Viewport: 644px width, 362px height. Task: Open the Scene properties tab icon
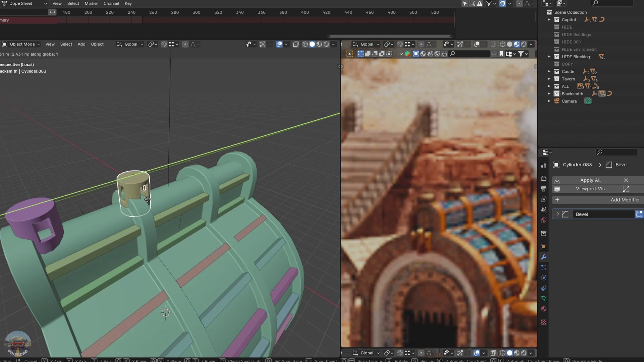point(544,209)
